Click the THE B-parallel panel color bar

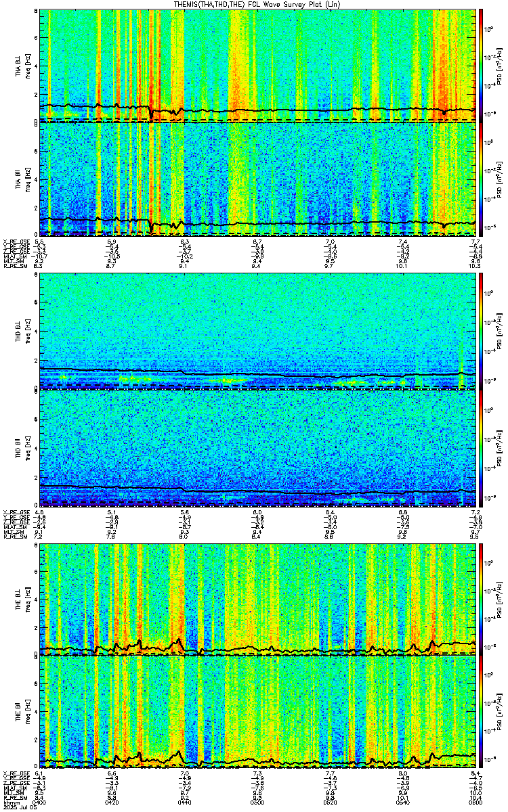(481, 713)
